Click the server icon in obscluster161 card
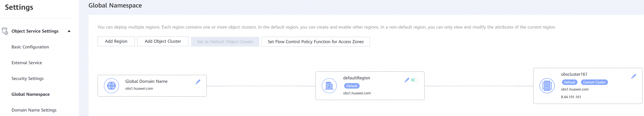The height and width of the screenshot is (116, 644). 547,86
